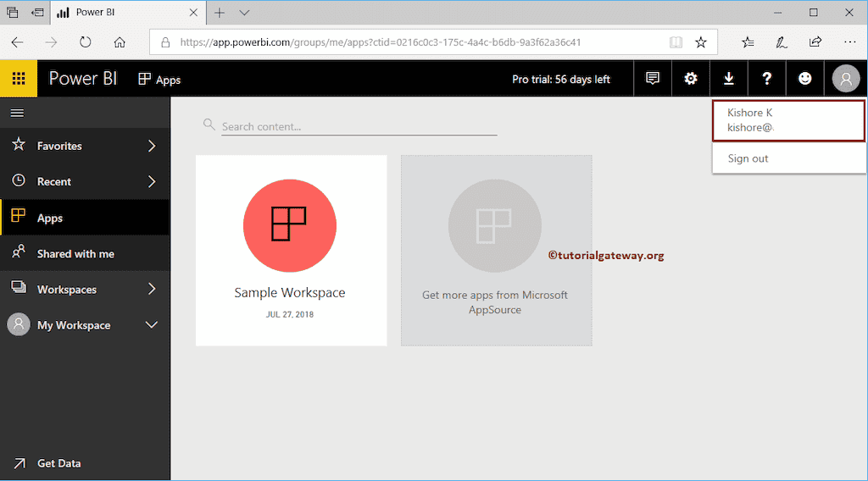This screenshot has width=868, height=481.
Task: Click My Workspace avatar icon
Action: tap(19, 324)
